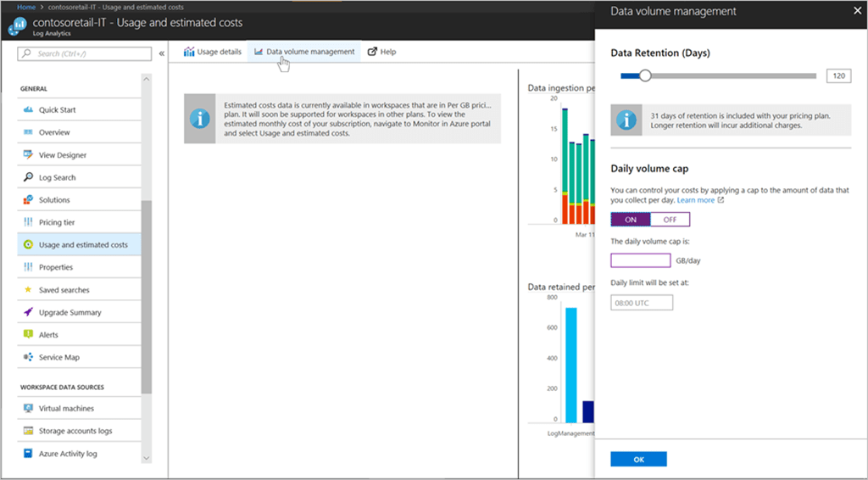Click the sidebar scrollbar thumb

click(146, 297)
